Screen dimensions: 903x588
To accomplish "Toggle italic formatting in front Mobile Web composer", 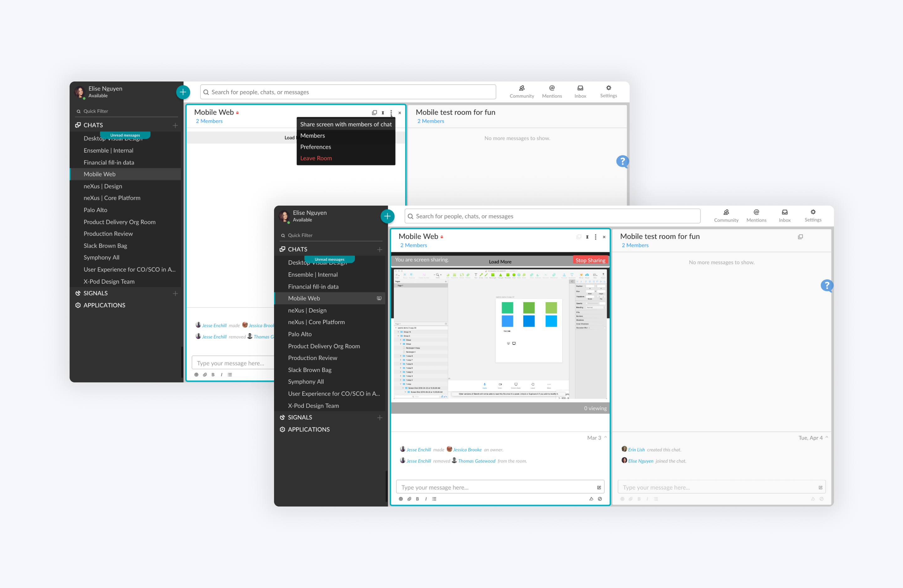I will point(426,499).
